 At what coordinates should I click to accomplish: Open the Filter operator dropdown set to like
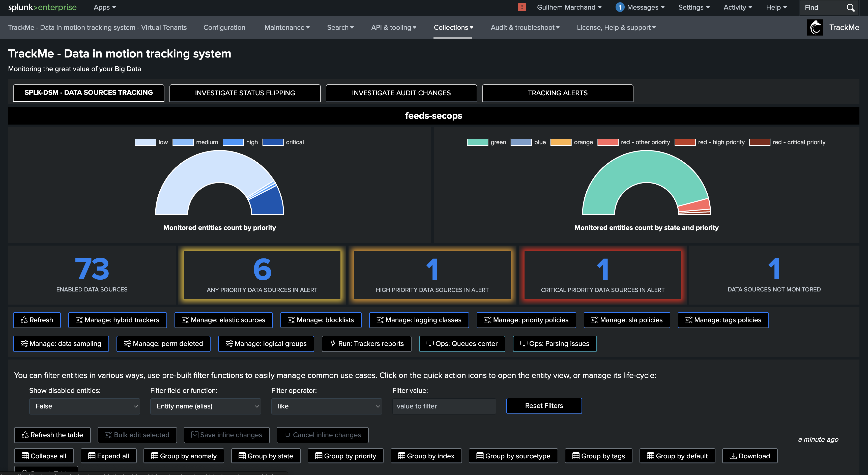tap(327, 406)
